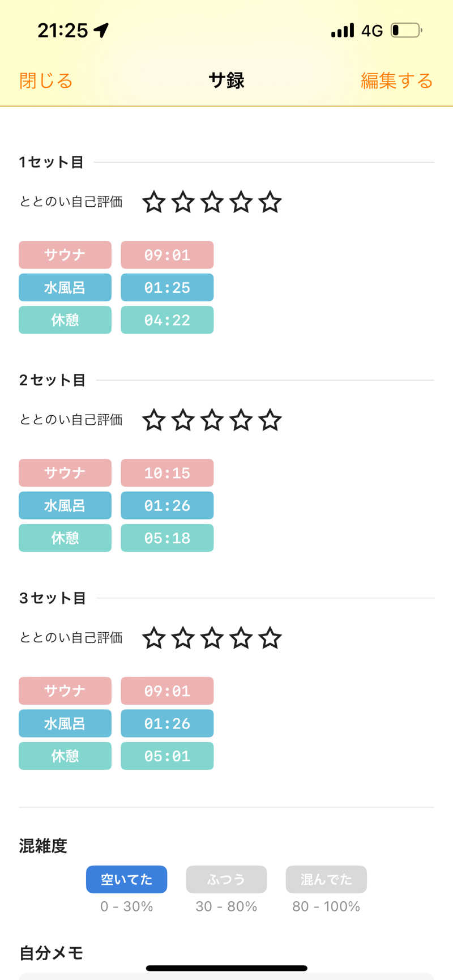The height and width of the screenshot is (980, 453).
Task: Select ふつう crowd level option
Action: pos(226,879)
